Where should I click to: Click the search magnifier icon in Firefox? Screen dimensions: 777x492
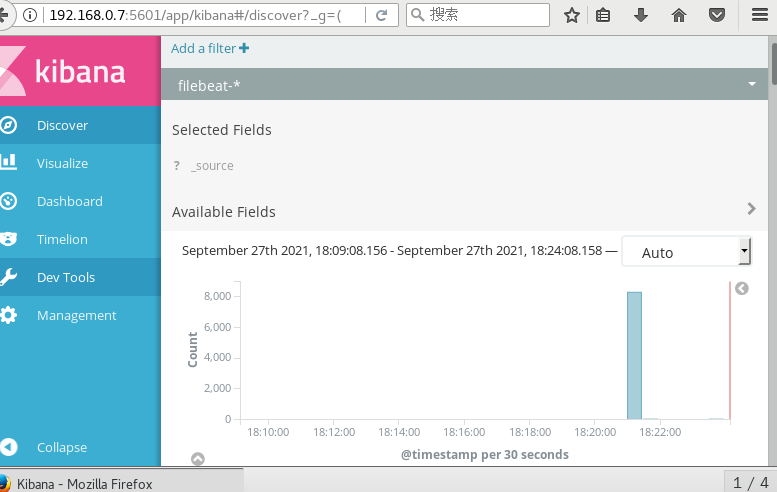coord(418,15)
